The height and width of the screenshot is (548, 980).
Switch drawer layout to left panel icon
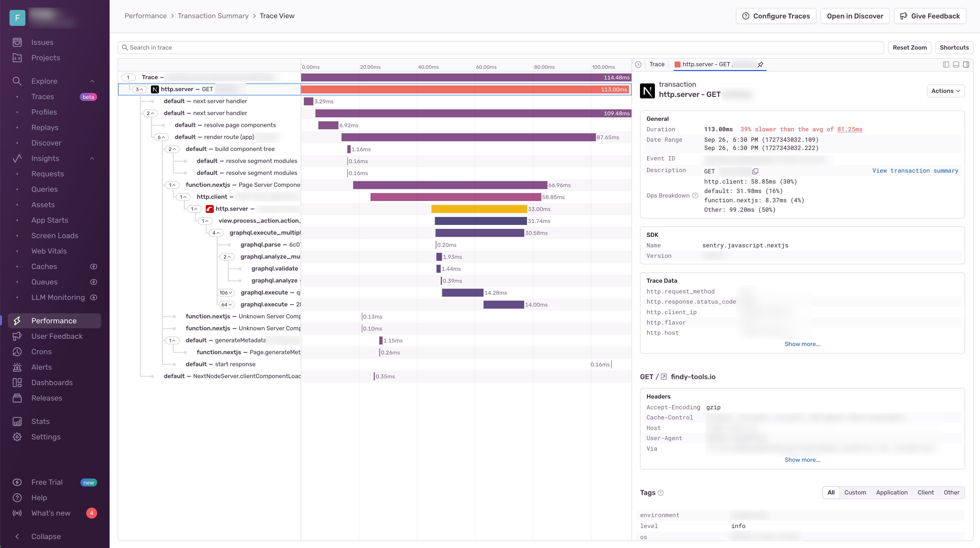(946, 65)
